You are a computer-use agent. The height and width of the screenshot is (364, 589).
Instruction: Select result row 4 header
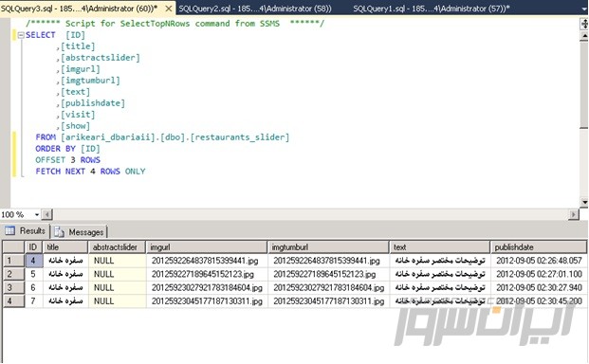13,300
